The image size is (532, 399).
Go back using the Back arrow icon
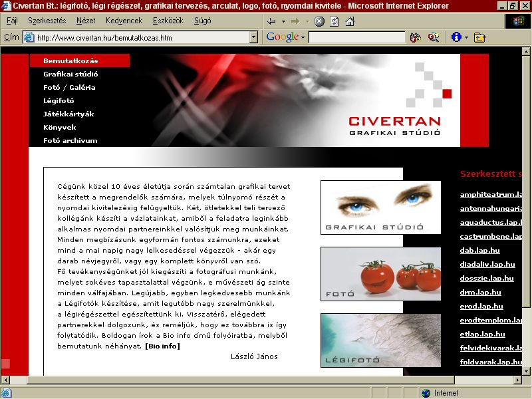tap(271, 21)
